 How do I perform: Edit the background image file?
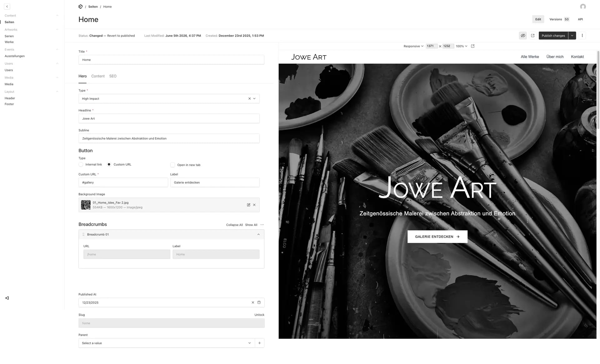[x=248, y=205]
